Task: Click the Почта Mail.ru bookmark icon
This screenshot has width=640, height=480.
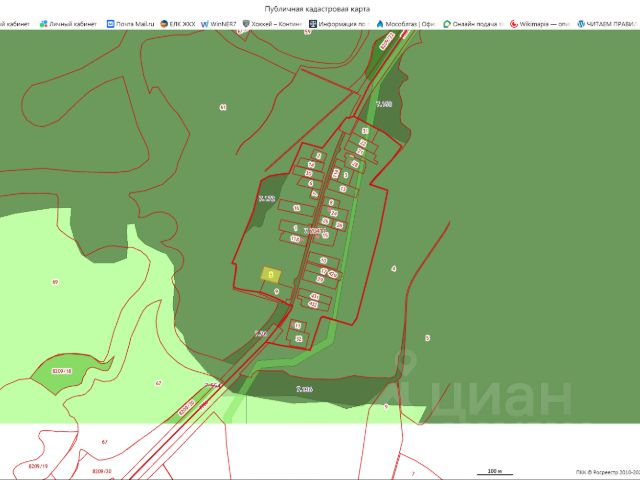Action: [x=110, y=24]
